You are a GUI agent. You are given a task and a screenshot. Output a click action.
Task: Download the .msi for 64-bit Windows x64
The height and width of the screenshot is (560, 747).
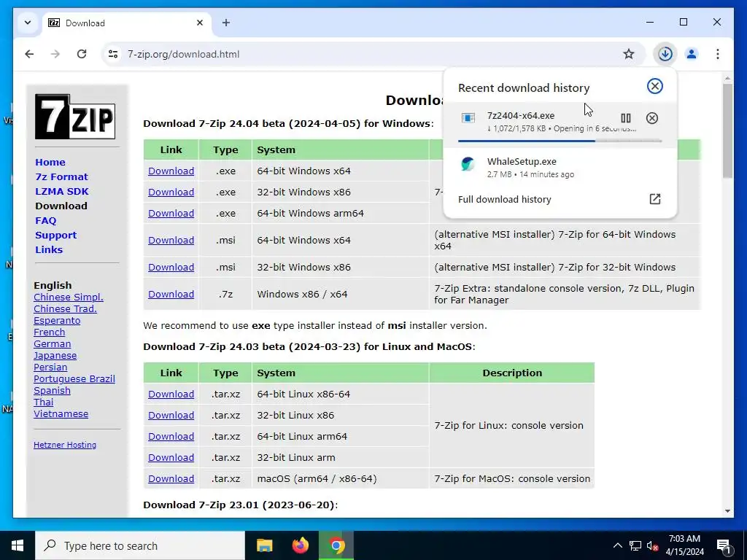[x=171, y=240]
